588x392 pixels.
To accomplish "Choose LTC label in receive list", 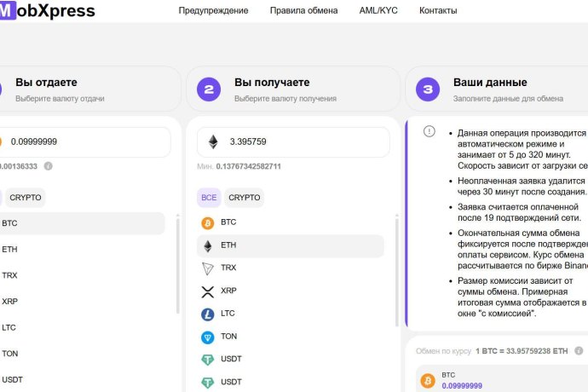I will click(x=228, y=314).
